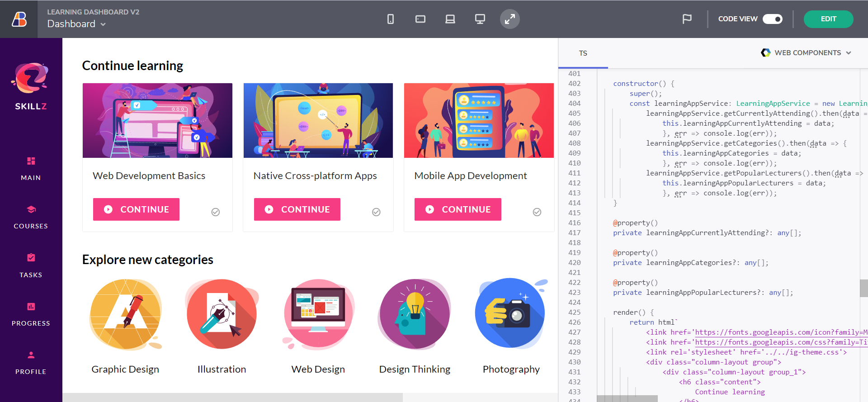Click the flag icon in top bar
Viewport: 868px width, 402px height.
[x=687, y=19]
